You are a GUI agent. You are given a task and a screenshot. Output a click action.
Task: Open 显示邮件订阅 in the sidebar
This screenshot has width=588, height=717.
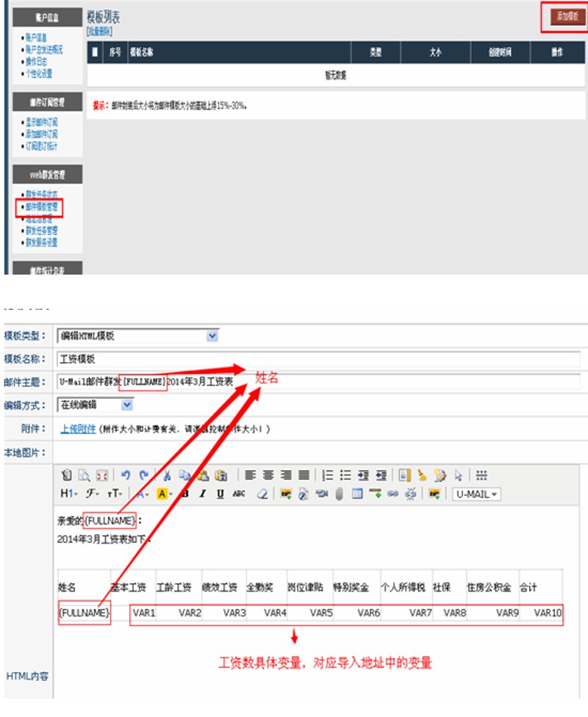tap(41, 122)
